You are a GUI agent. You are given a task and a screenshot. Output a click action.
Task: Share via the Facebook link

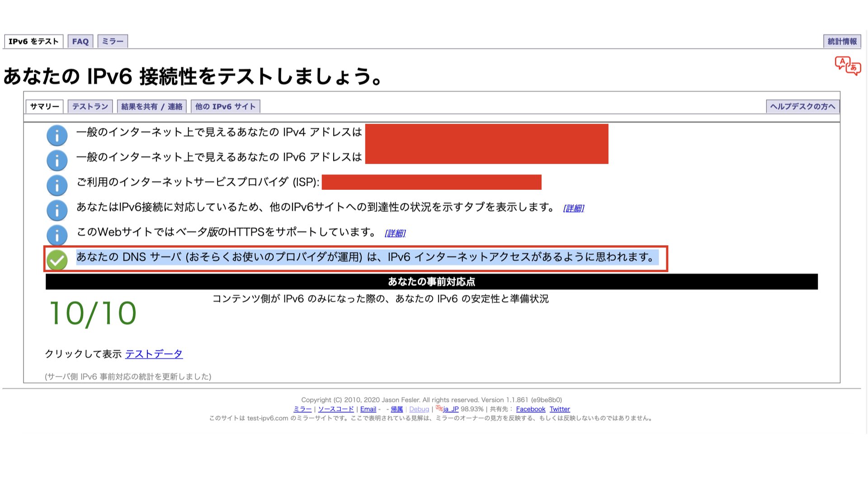coord(531,409)
